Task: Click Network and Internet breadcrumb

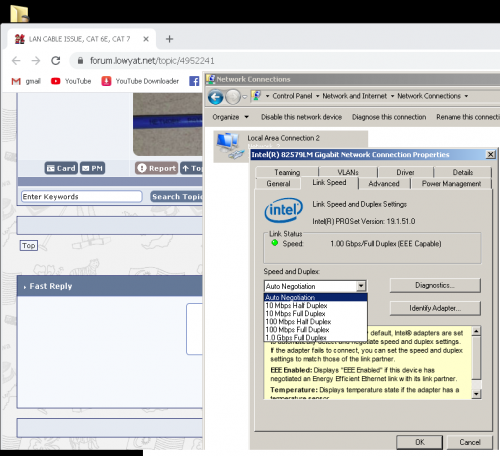Action: (x=355, y=96)
